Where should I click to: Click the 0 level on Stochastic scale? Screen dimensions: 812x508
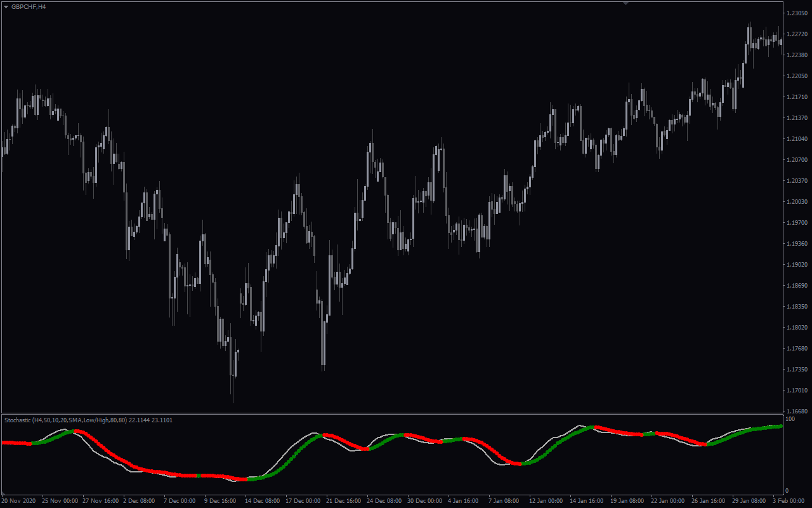788,490
